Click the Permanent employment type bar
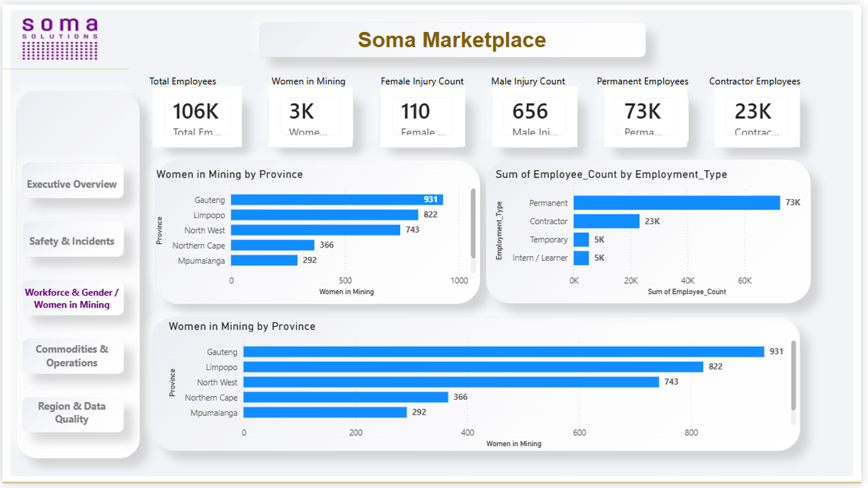The height and width of the screenshot is (488, 868). (677, 203)
